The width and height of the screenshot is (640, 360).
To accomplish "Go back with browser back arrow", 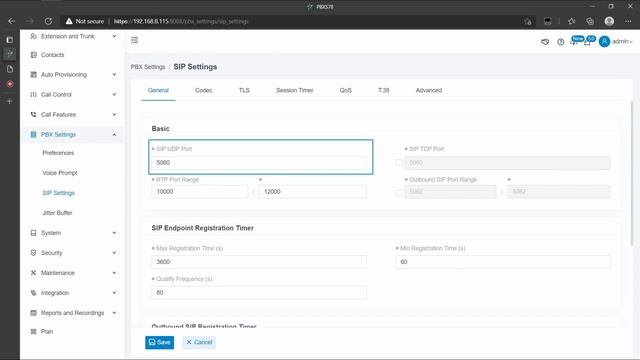I will pos(11,21).
